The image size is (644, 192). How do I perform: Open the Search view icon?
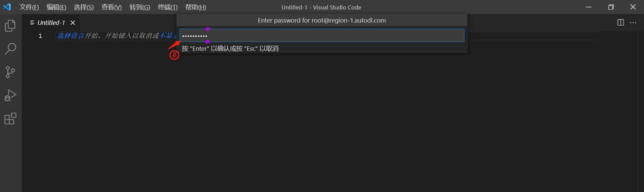[10, 49]
